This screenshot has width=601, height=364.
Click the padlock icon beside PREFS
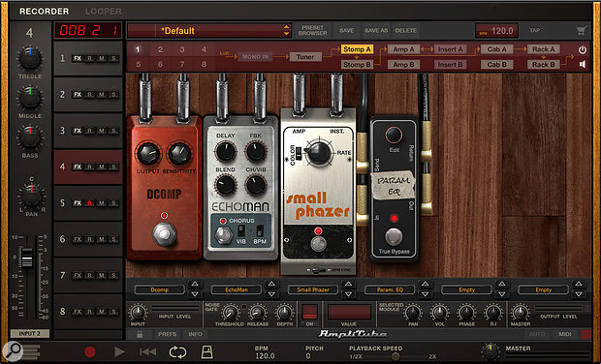point(140,334)
